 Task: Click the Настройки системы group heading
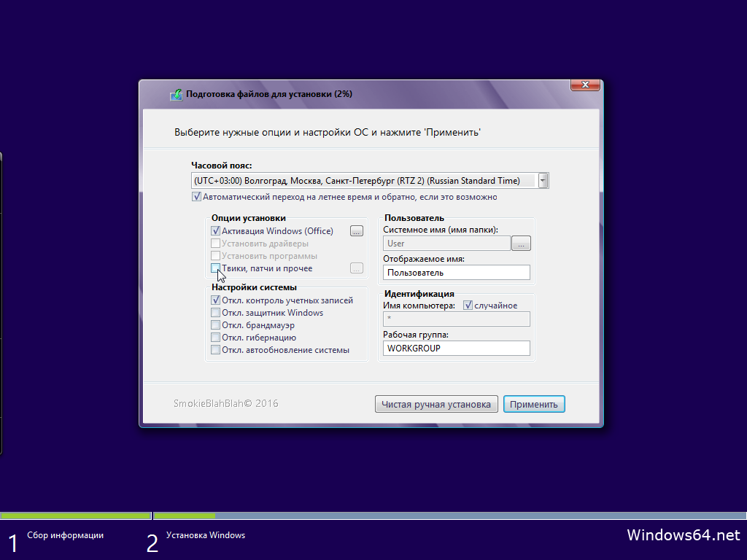click(255, 287)
